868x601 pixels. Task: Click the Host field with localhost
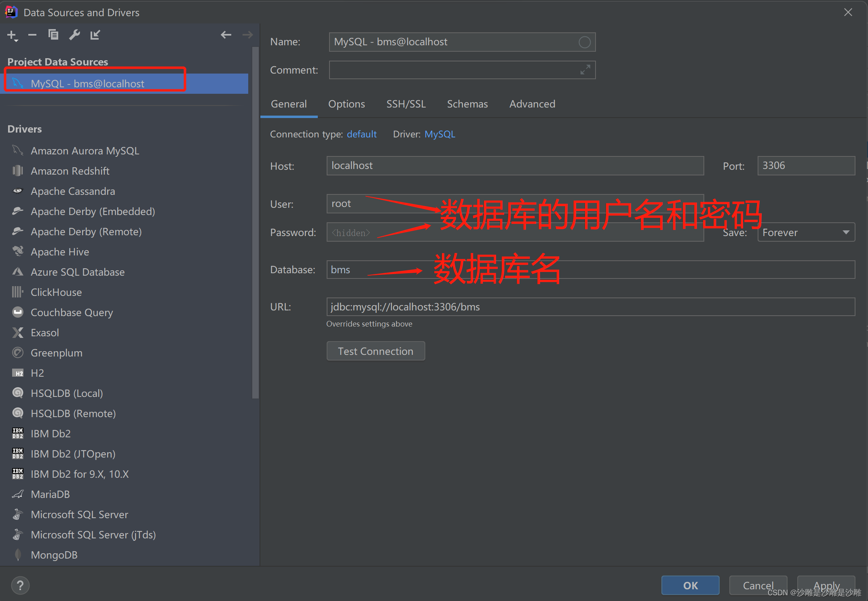coord(515,166)
